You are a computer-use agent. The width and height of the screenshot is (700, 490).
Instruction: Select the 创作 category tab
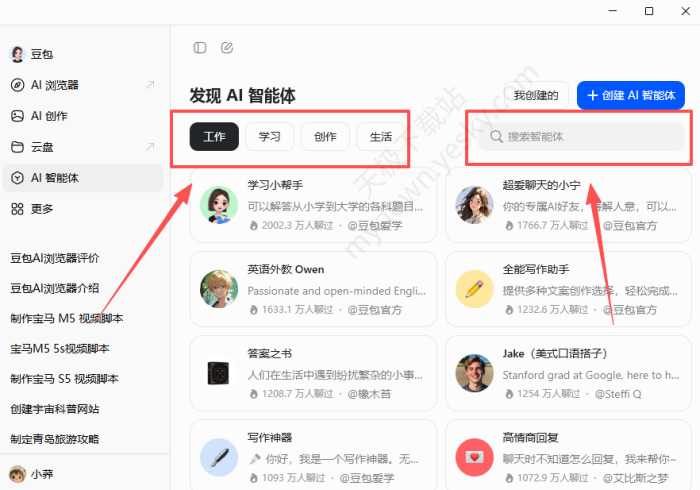pyautogui.click(x=325, y=137)
